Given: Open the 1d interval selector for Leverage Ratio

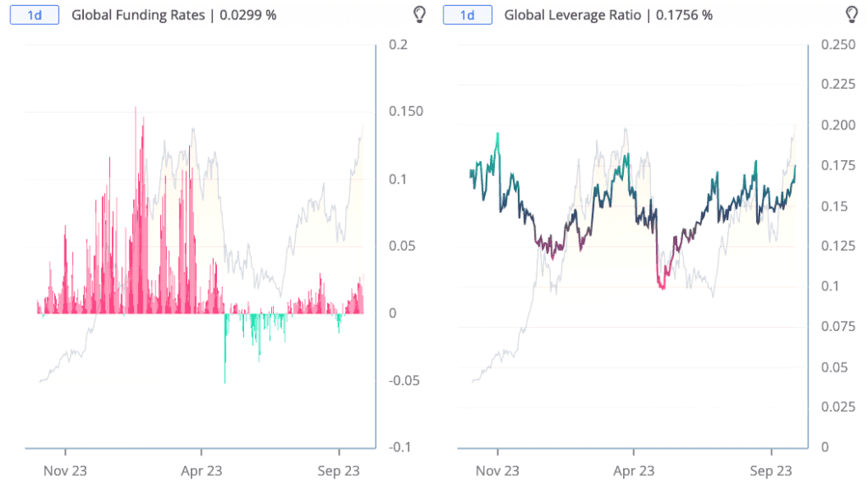Looking at the screenshot, I should (x=466, y=14).
